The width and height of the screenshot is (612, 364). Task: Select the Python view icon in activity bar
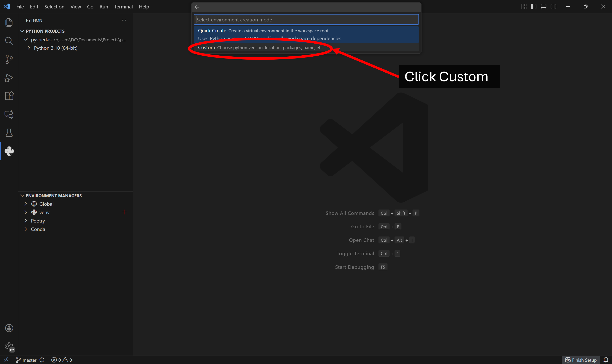pyautogui.click(x=9, y=151)
